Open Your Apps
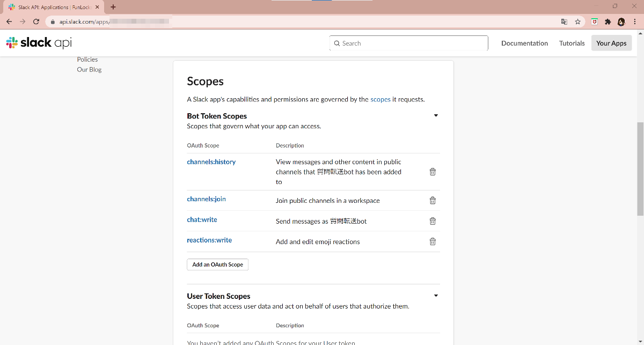The height and width of the screenshot is (345, 644). [x=611, y=43]
